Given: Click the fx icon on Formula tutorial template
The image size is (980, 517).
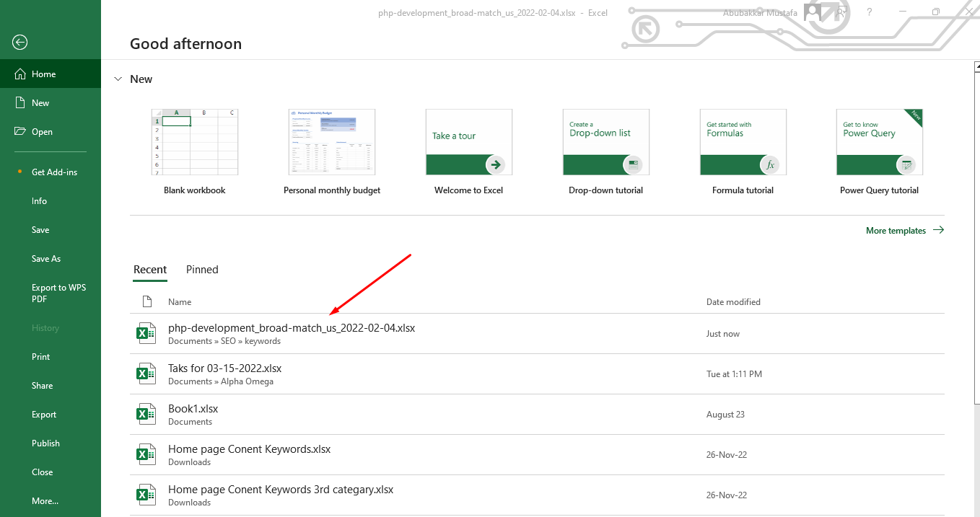Looking at the screenshot, I should coord(769,164).
